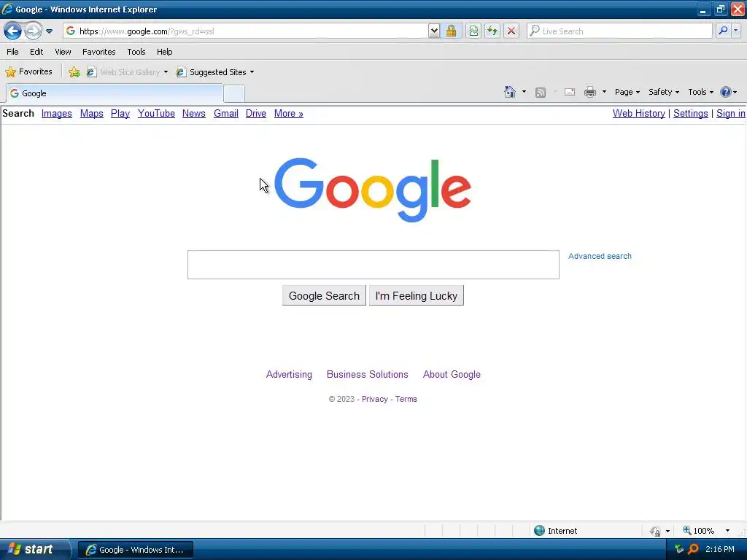Click the Advanced search link
747x560 pixels.
pyautogui.click(x=600, y=256)
